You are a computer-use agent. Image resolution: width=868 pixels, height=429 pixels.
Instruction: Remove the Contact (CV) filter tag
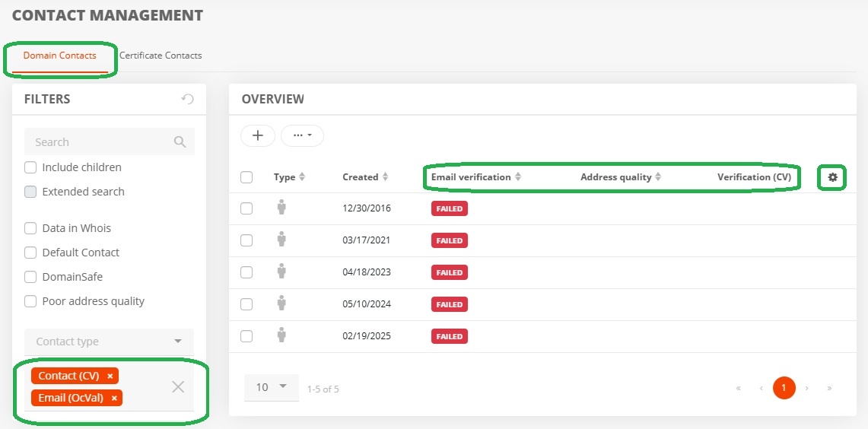tap(110, 376)
